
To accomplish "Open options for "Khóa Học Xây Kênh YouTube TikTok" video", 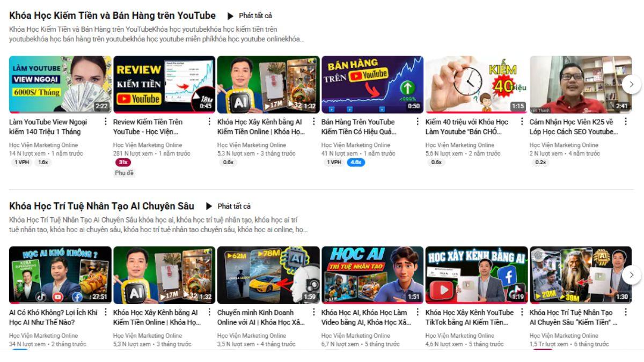I will click(x=522, y=312).
